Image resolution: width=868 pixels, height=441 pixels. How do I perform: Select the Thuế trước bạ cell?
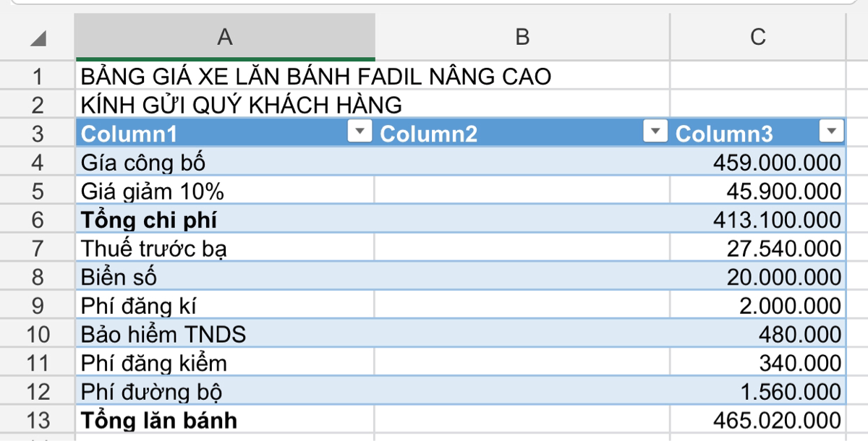pos(225,249)
